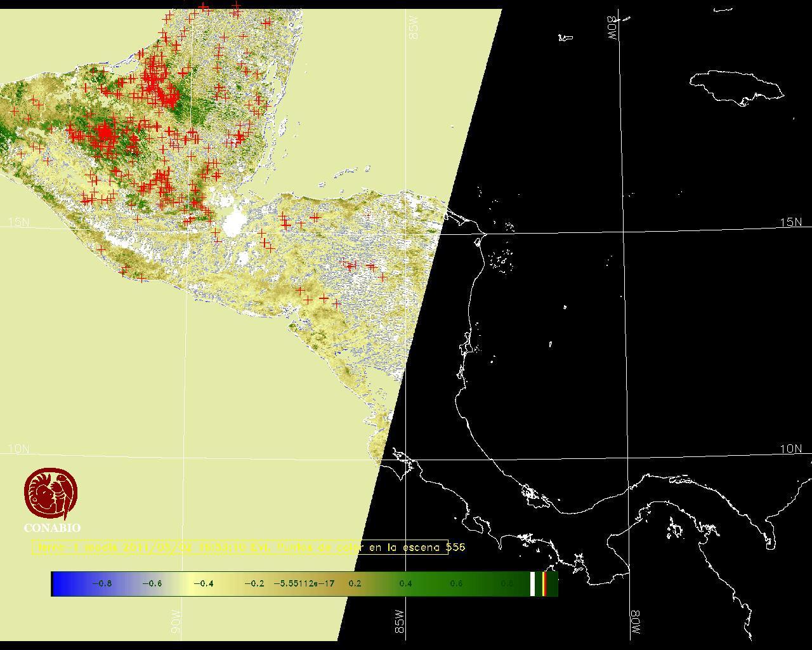Click the 15N label on the left edge

18,222
